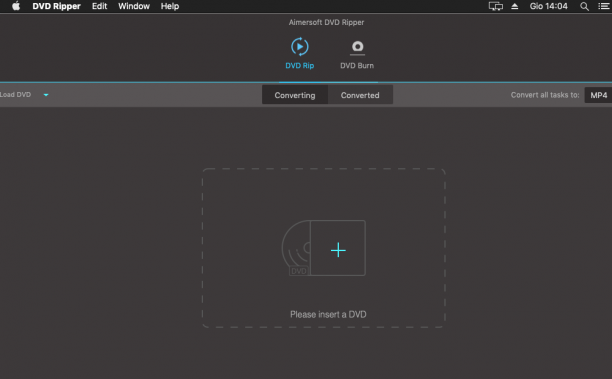Open the Edit menu

tap(99, 6)
